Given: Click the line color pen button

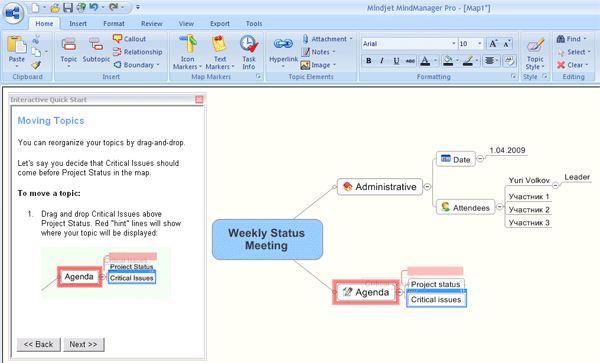Looking at the screenshot, I should tap(468, 60).
